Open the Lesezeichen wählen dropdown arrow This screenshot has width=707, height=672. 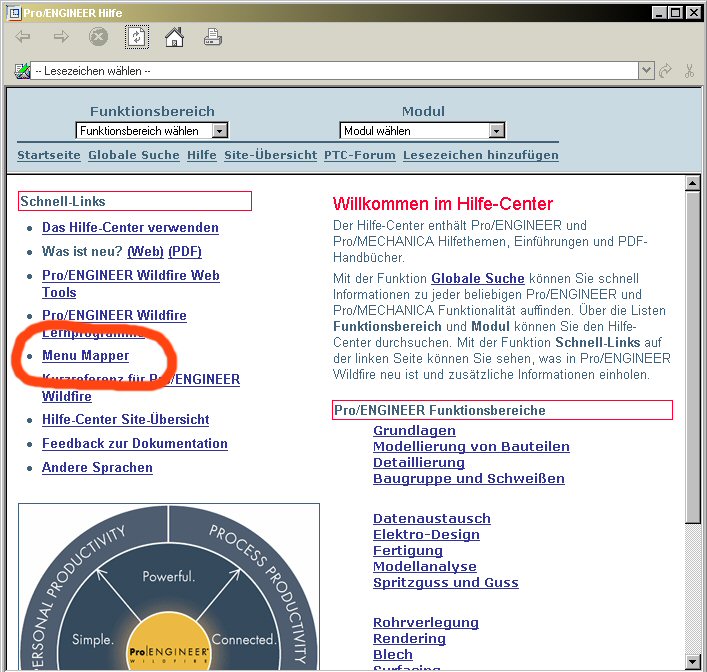(x=646, y=71)
